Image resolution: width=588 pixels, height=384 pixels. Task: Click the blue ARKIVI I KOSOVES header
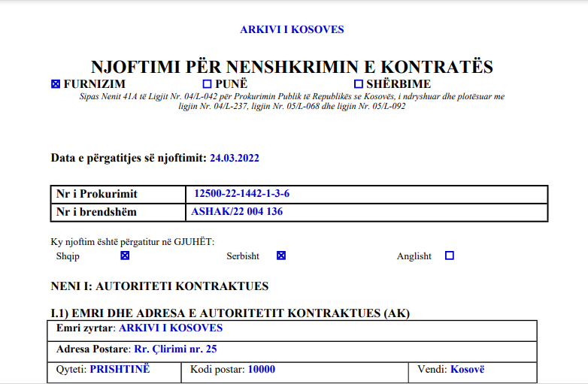pos(292,29)
